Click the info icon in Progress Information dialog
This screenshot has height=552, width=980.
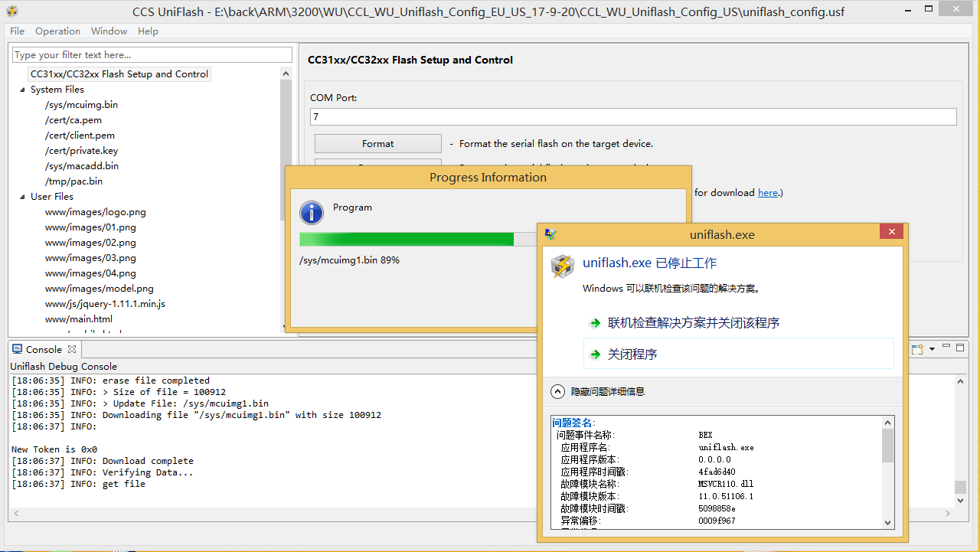(312, 213)
